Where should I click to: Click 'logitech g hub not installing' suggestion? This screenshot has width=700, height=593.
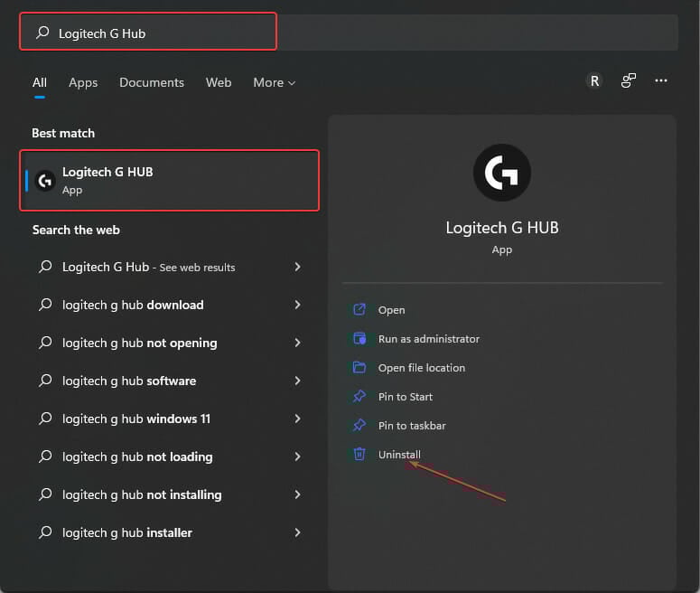(170, 494)
